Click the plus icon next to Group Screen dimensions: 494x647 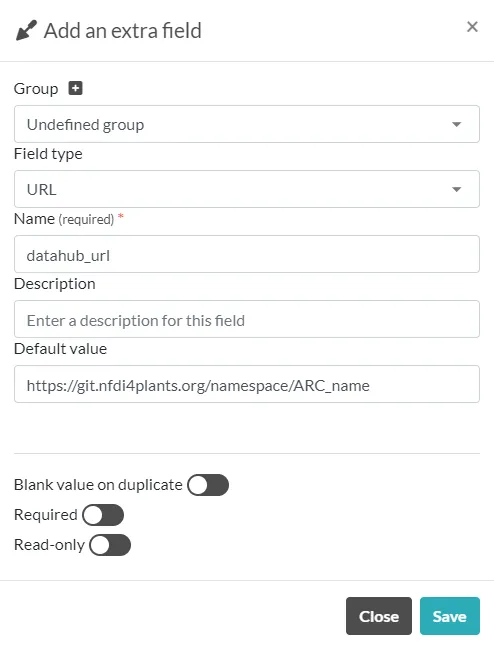tap(75, 88)
